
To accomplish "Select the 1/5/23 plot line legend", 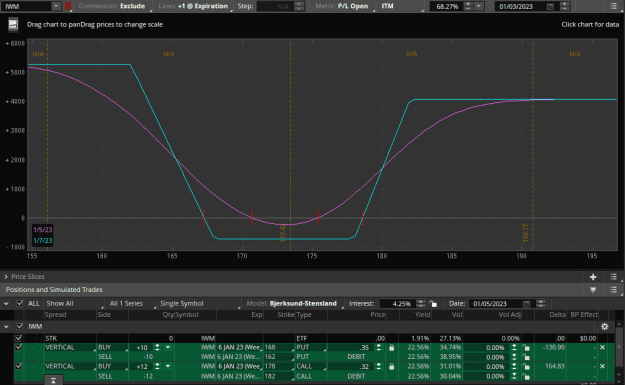I will coord(43,230).
